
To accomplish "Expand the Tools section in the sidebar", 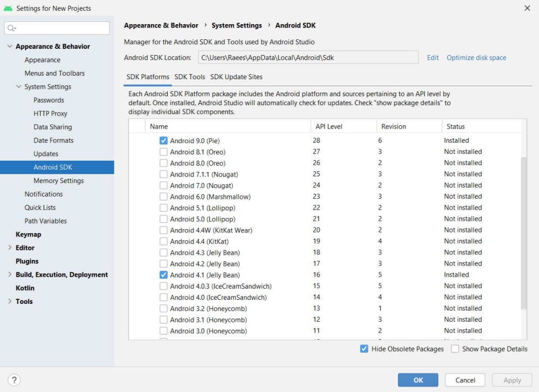I will pyautogui.click(x=10, y=302).
